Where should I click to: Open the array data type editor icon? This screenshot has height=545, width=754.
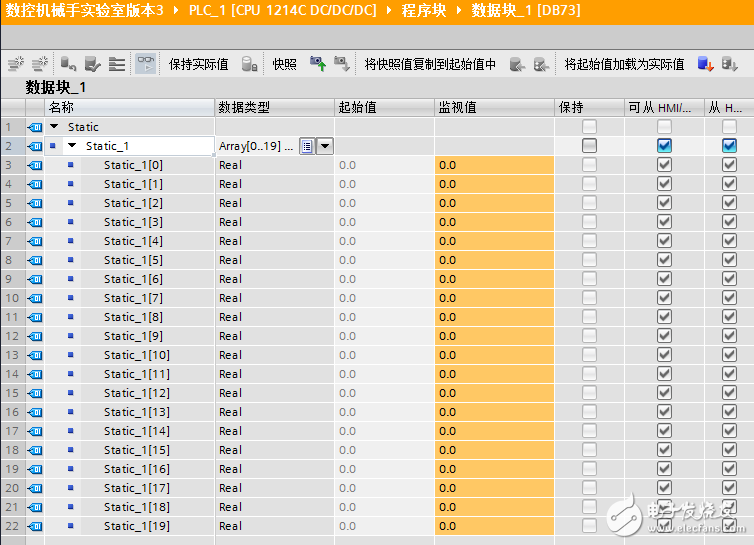(307, 146)
